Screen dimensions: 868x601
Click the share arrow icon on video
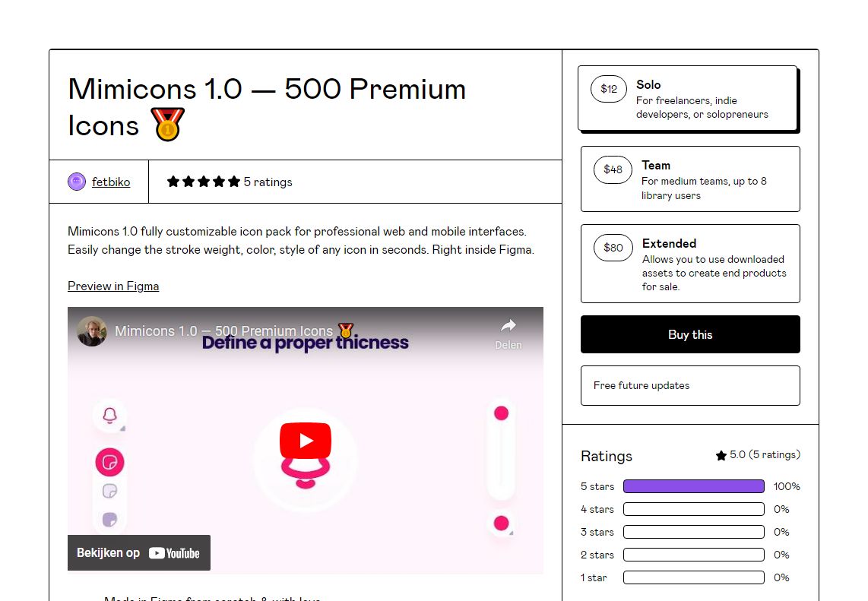(x=508, y=325)
